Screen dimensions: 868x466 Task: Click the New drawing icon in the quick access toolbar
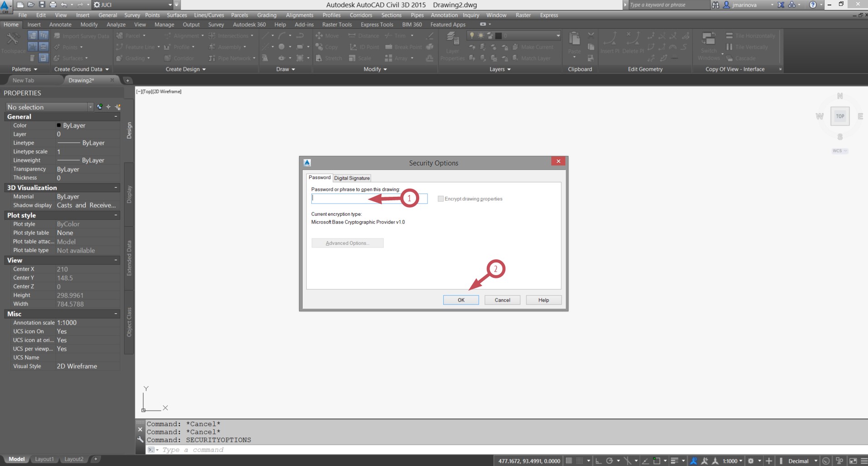click(20, 5)
